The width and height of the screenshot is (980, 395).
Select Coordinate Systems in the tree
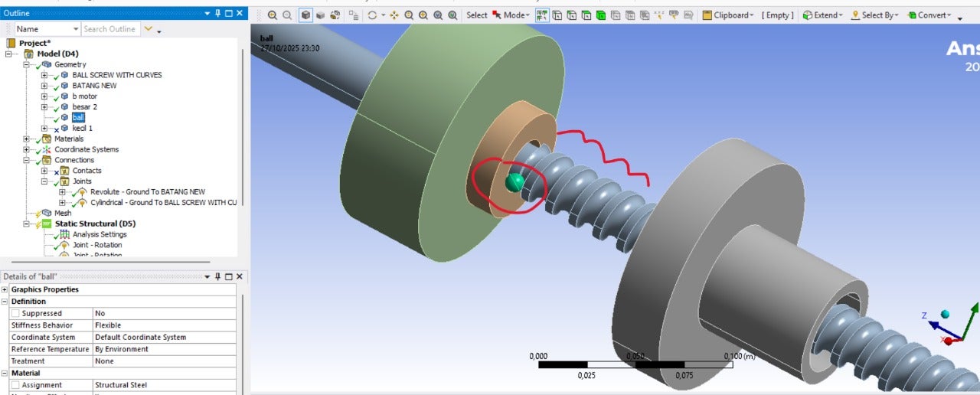click(x=87, y=149)
